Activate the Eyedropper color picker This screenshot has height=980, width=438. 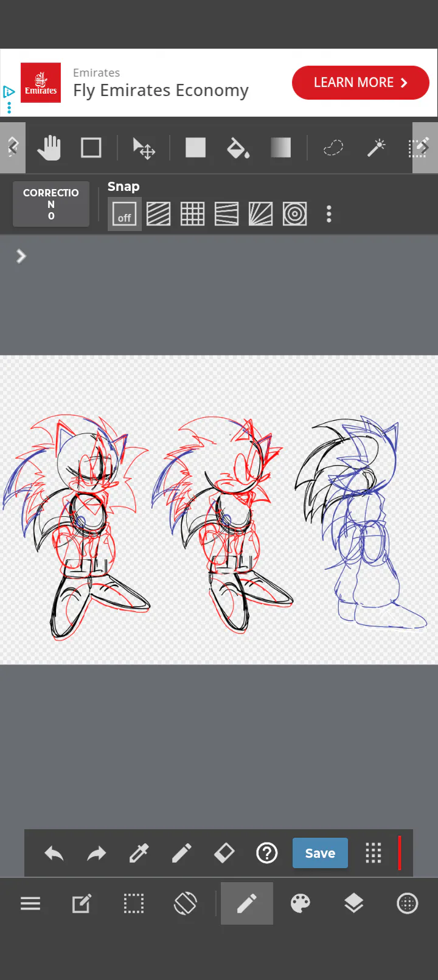tap(139, 854)
